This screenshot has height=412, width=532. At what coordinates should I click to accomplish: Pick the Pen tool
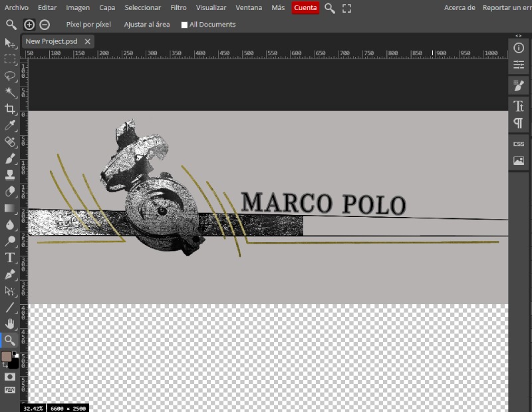pos(10,274)
